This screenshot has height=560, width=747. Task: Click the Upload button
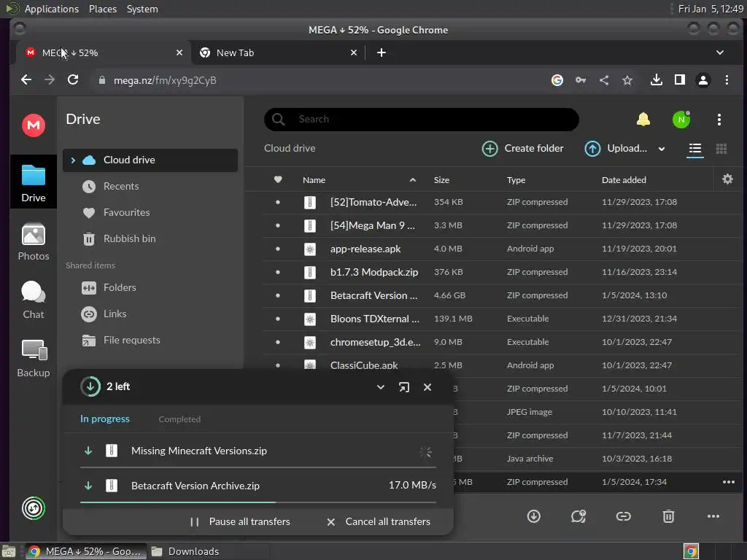(616, 149)
